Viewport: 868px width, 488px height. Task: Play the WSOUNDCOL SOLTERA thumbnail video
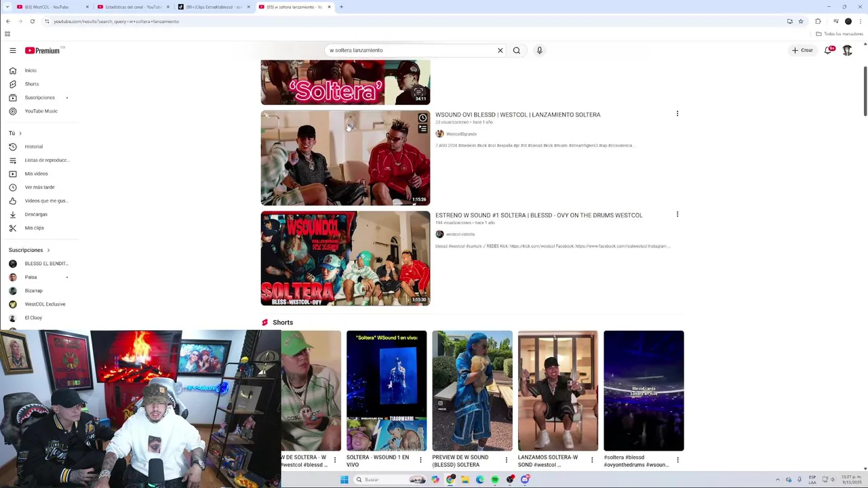pyautogui.click(x=345, y=258)
